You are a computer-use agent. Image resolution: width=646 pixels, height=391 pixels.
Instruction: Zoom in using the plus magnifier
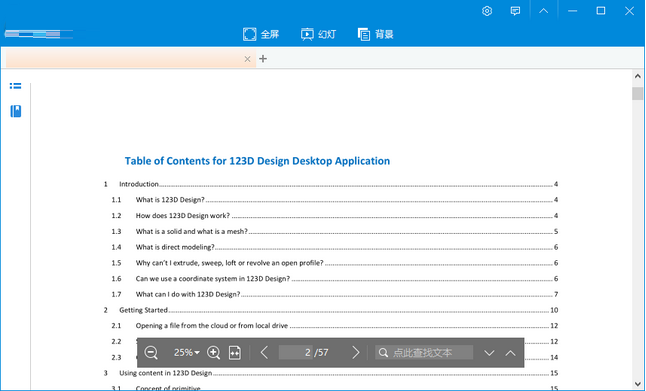(213, 353)
